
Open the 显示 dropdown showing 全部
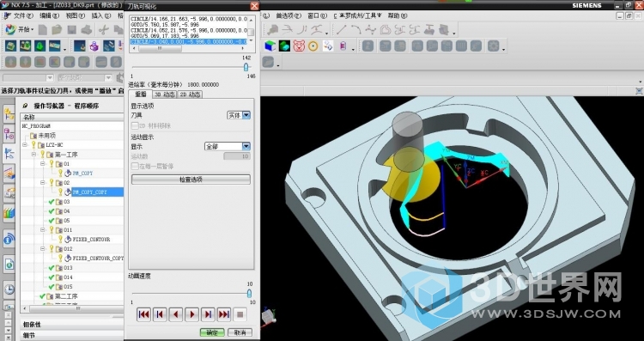click(x=228, y=146)
